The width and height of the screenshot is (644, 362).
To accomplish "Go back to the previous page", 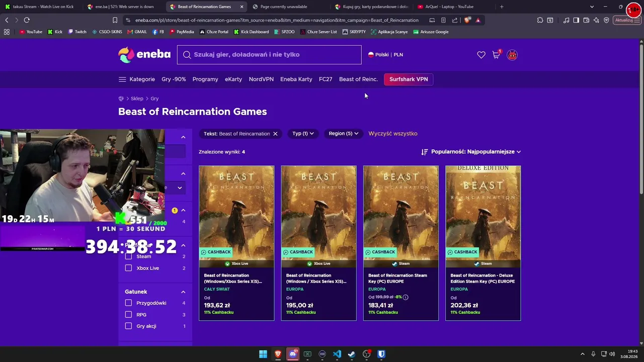I will pos(7,20).
